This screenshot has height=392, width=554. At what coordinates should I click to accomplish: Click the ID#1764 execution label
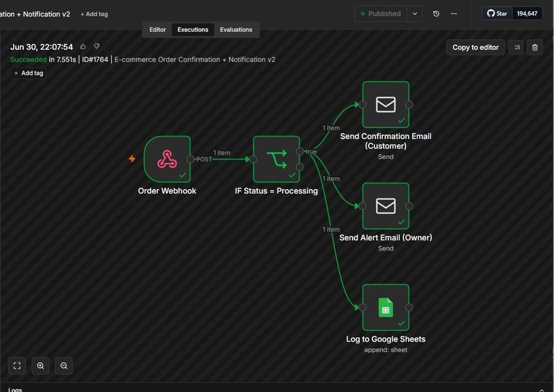pos(95,59)
